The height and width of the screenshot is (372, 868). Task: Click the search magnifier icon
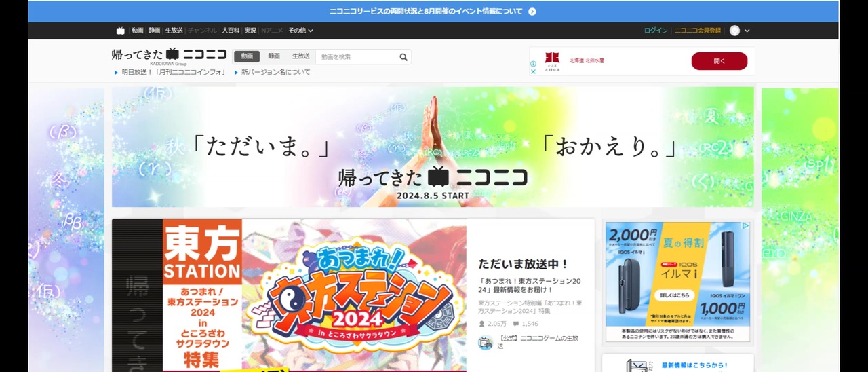403,57
